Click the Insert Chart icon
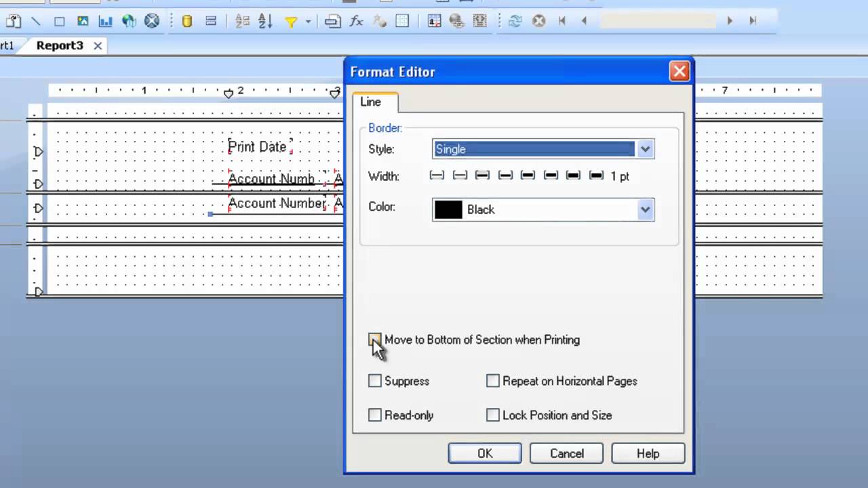 pyautogui.click(x=105, y=21)
